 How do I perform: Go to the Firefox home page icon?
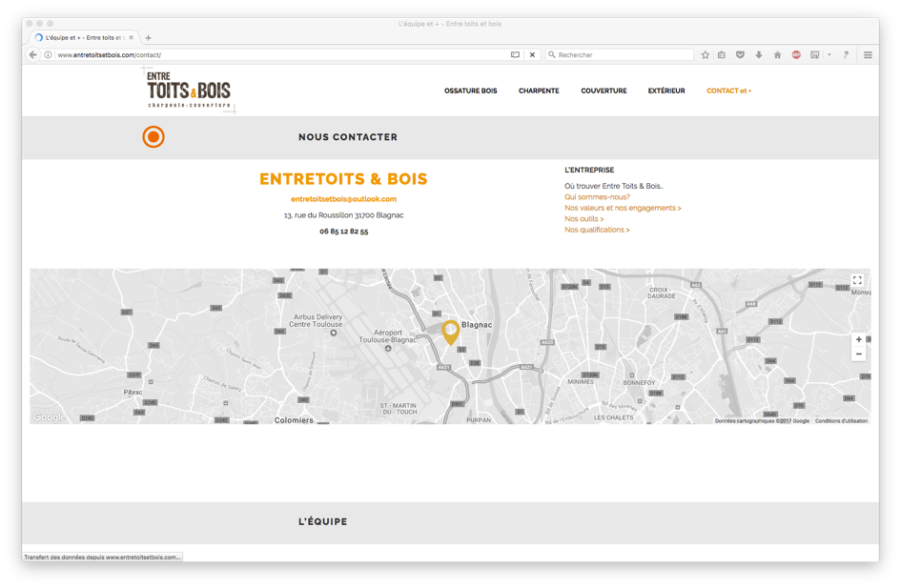[x=777, y=55]
